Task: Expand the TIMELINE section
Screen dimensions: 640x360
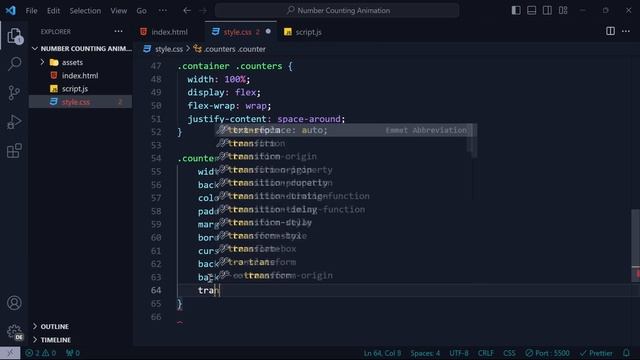Action: pyautogui.click(x=81, y=340)
